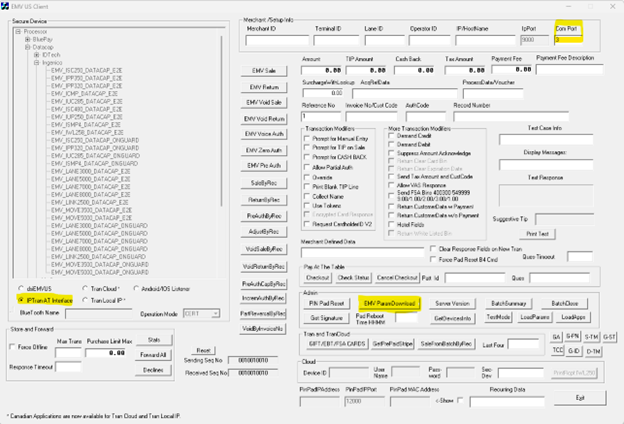
Task: Click the SaleByRec button
Action: 264,183
